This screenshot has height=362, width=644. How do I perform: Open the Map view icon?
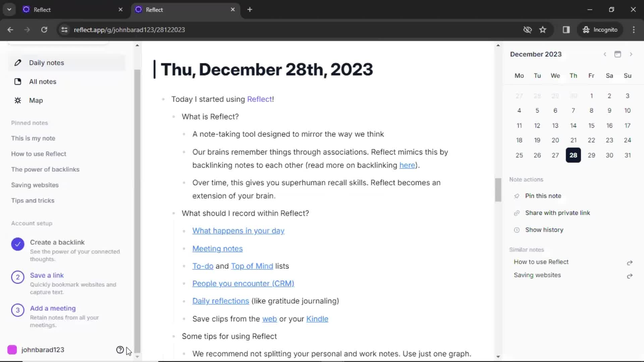point(18,100)
